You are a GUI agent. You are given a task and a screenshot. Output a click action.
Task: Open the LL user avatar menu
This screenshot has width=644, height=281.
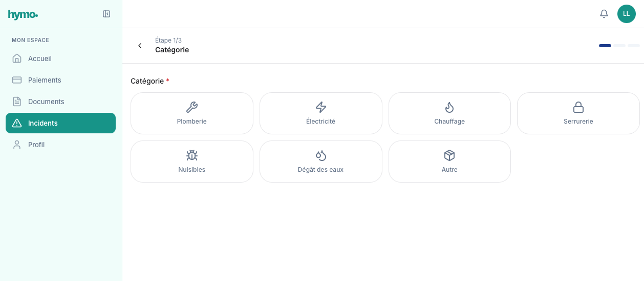point(626,14)
